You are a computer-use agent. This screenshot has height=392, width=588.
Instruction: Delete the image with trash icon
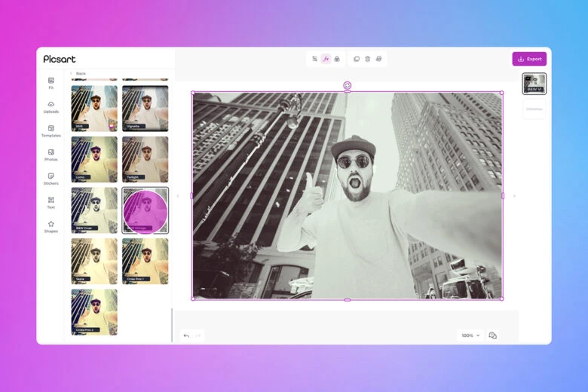click(367, 59)
